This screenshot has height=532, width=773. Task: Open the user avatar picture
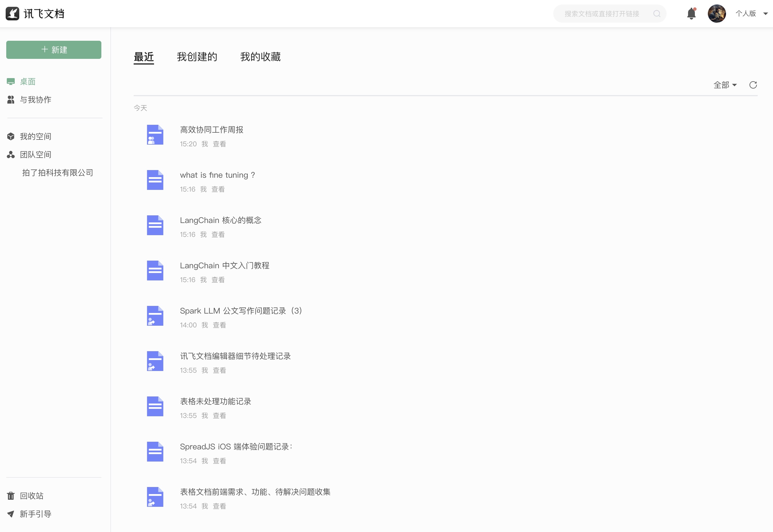[716, 14]
